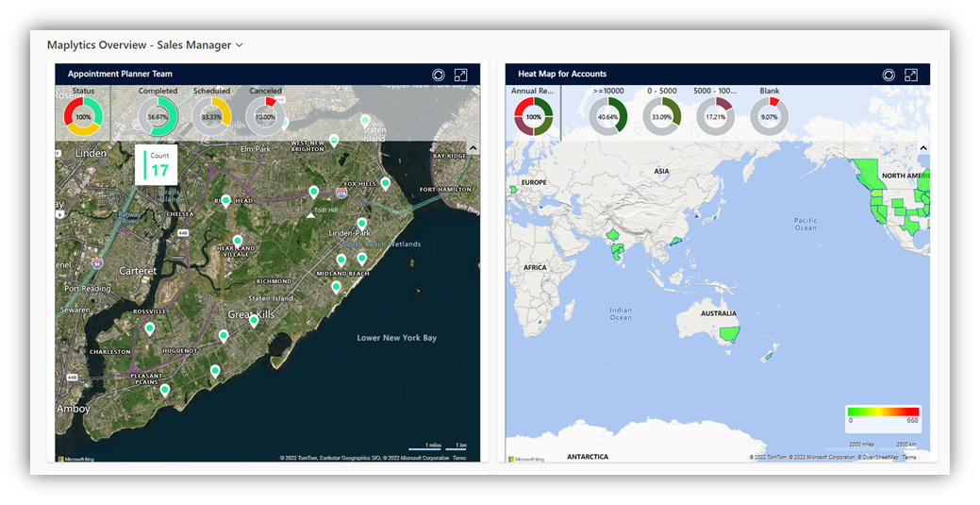980x505 pixels.
Task: Filter by Canceled donut chart
Action: 265,117
